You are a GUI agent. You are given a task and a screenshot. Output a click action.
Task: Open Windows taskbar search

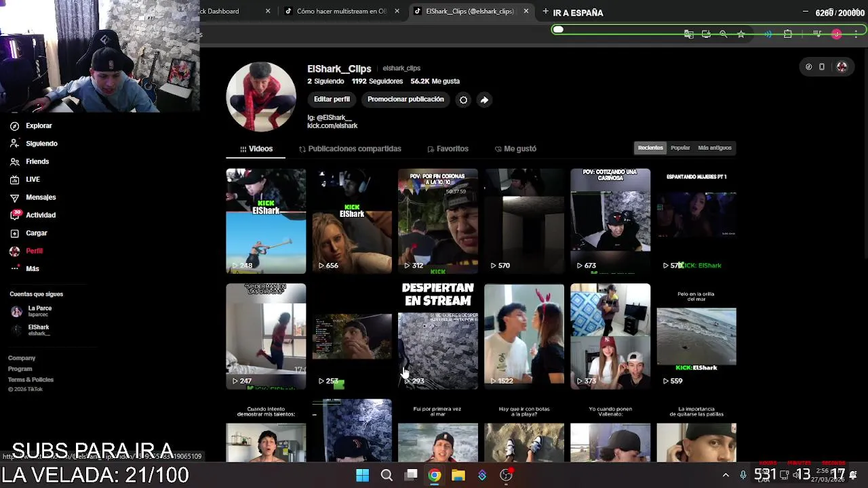point(387,475)
